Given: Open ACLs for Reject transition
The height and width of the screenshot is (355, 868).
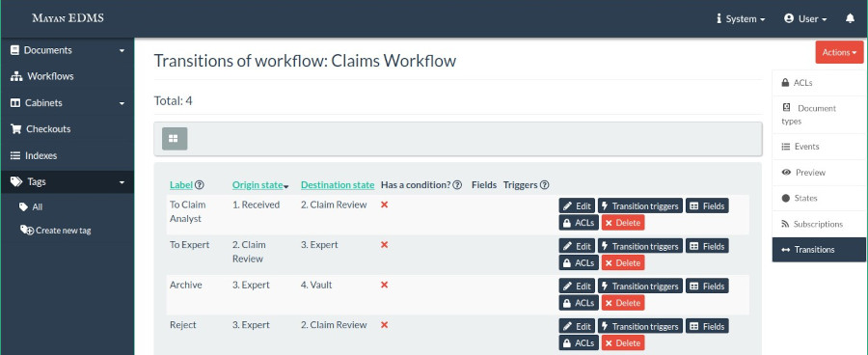Looking at the screenshot, I should (x=579, y=342).
